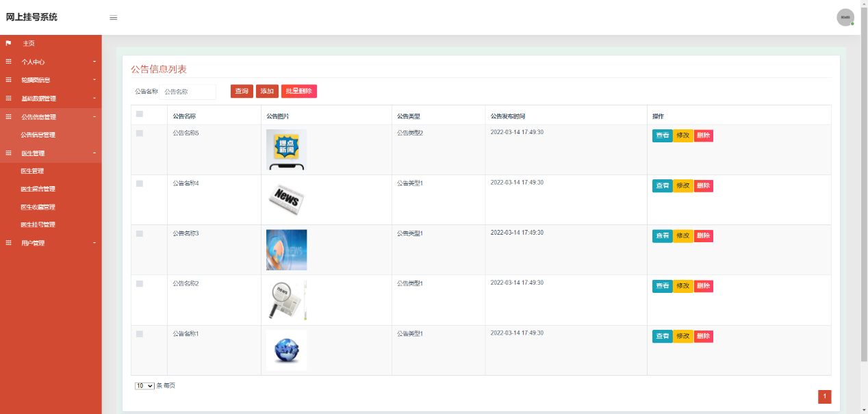Click the 网上挂号系统 title logo
868x414 pixels.
[31, 17]
